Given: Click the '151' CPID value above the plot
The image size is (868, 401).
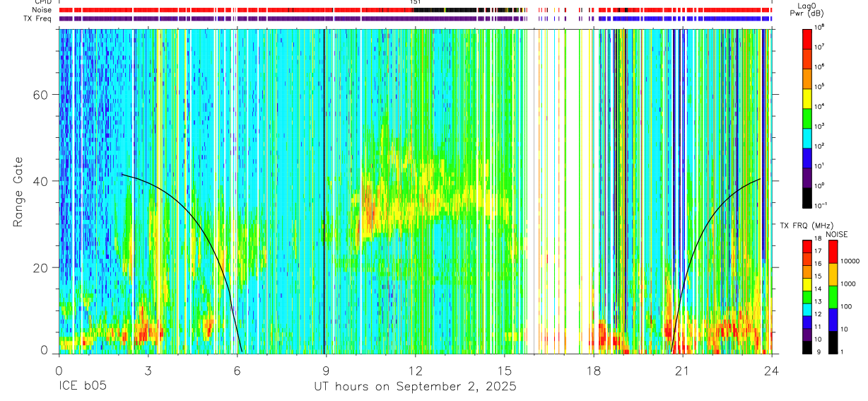Looking at the screenshot, I should coord(415,2).
